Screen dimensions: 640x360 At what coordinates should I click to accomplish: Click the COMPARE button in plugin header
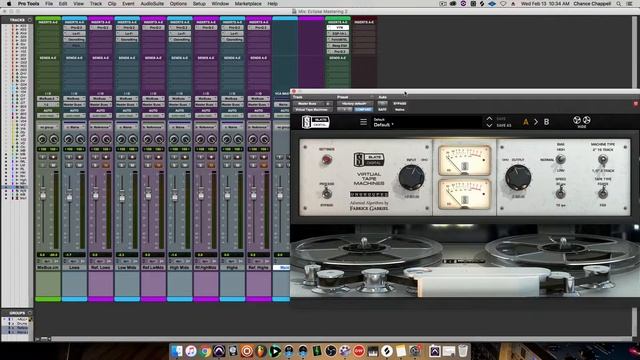pos(363,109)
